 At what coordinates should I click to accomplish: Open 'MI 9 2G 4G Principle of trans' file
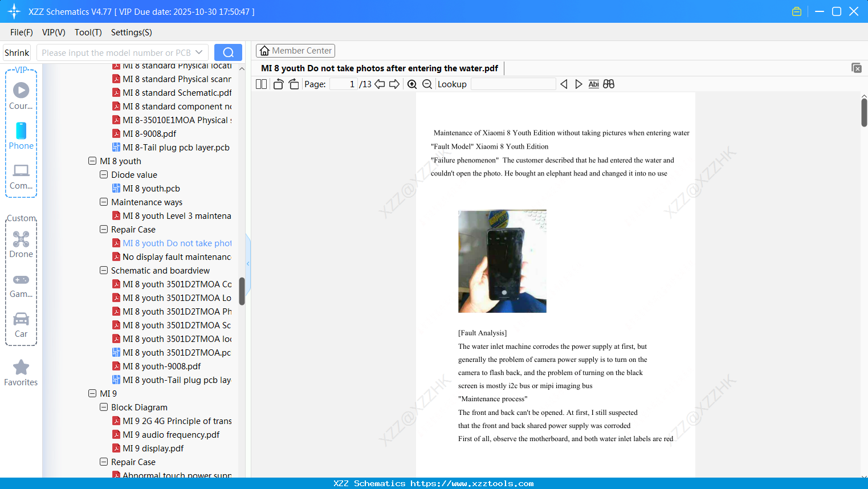click(x=172, y=421)
